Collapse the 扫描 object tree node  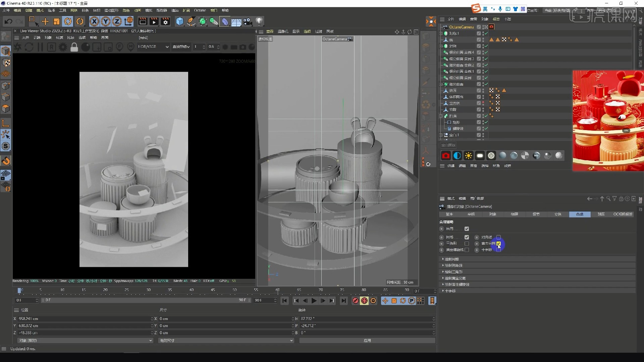click(441, 116)
